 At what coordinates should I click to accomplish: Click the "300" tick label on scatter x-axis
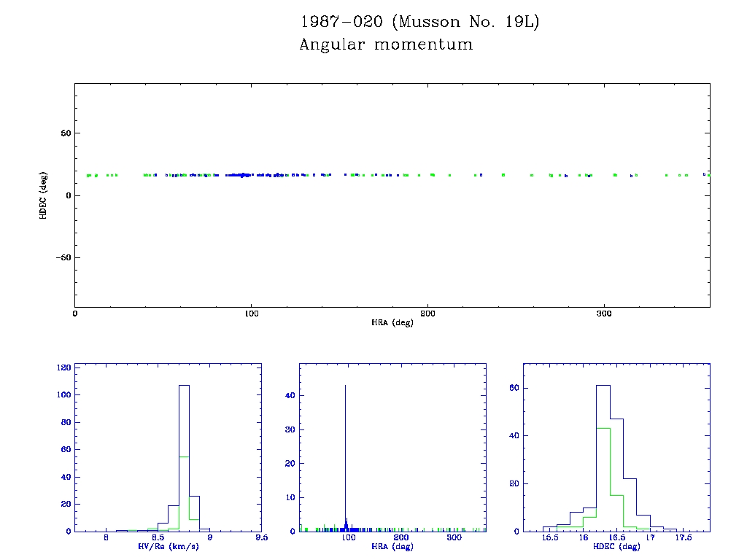click(604, 314)
